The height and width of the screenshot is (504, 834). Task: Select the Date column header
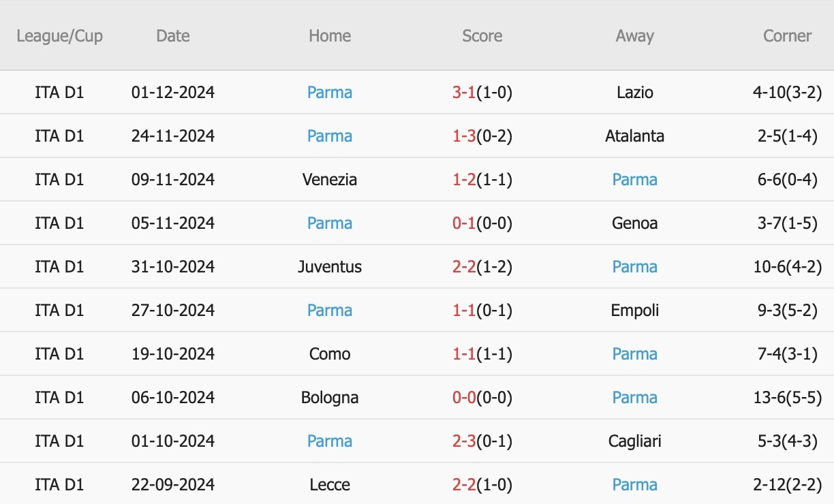173,35
